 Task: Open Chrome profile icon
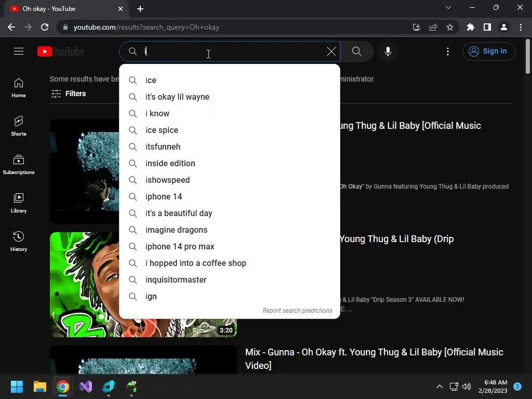point(504,27)
